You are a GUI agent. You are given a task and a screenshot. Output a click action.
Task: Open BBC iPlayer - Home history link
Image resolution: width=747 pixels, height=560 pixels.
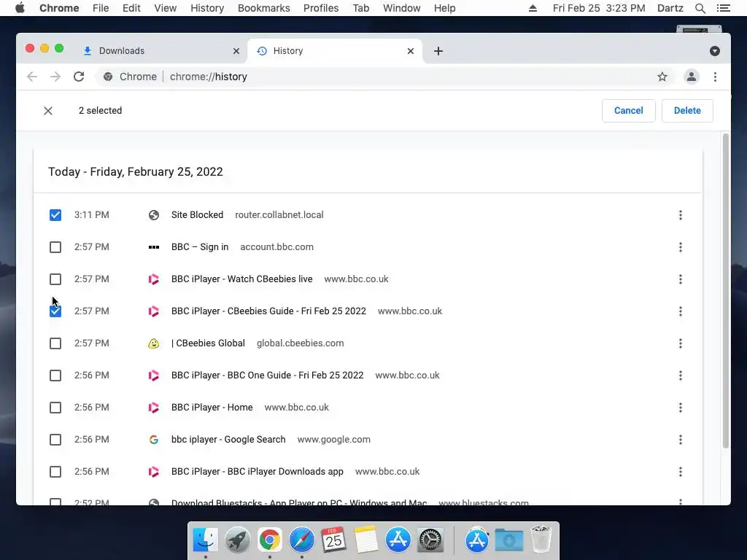pos(212,408)
